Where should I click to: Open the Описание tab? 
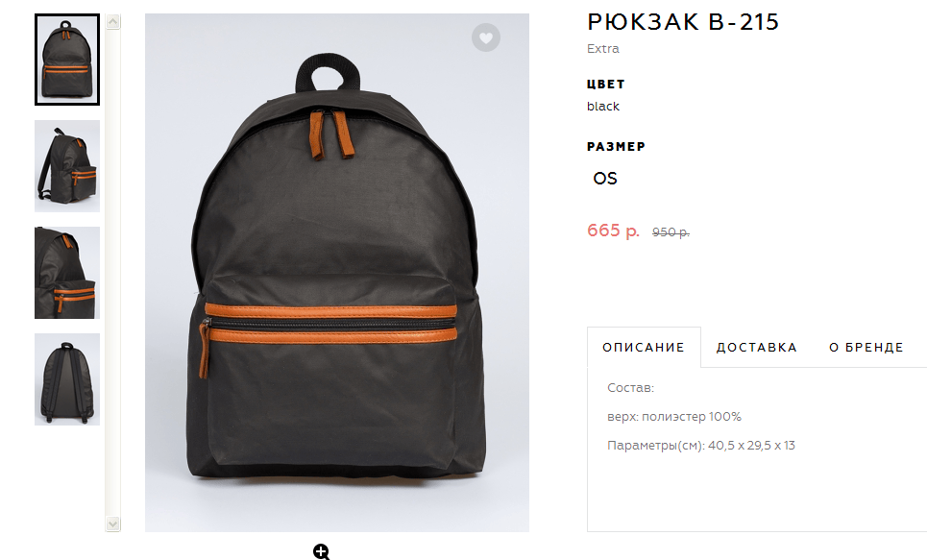[644, 347]
